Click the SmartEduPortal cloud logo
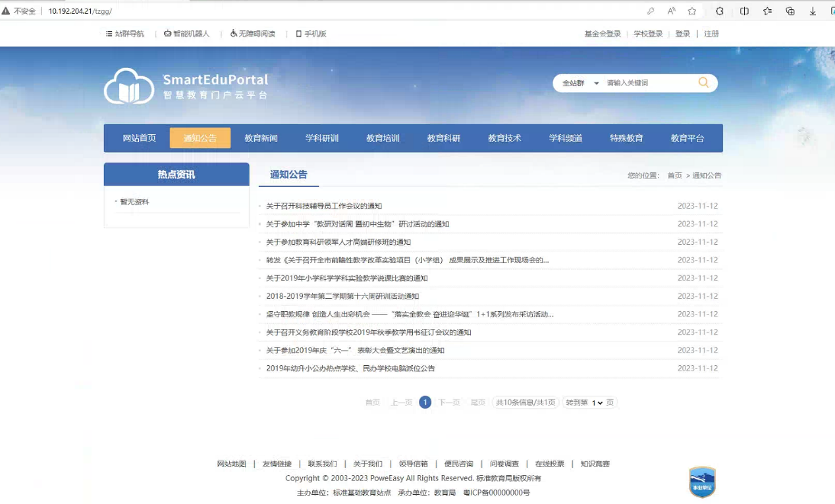Image resolution: width=835 pixels, height=504 pixels. 129,86
